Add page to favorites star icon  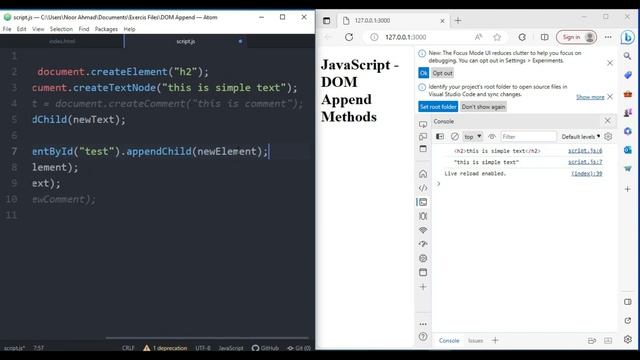(497, 37)
